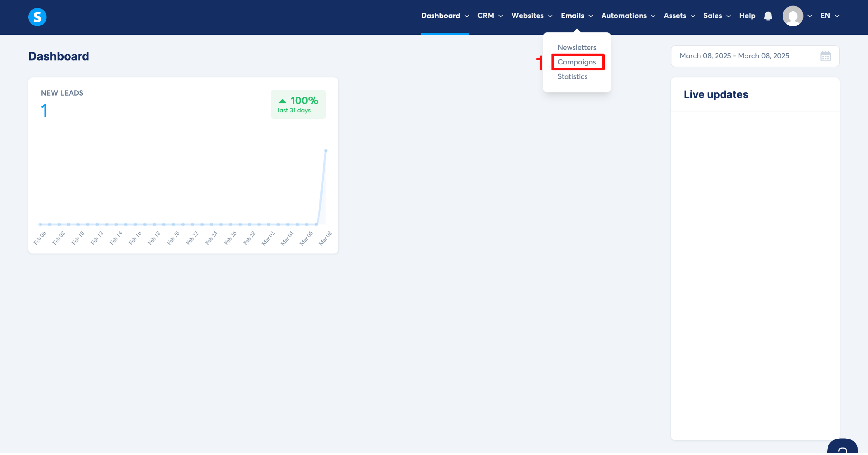Click the user profile avatar
The image size is (868, 455).
(x=792, y=16)
